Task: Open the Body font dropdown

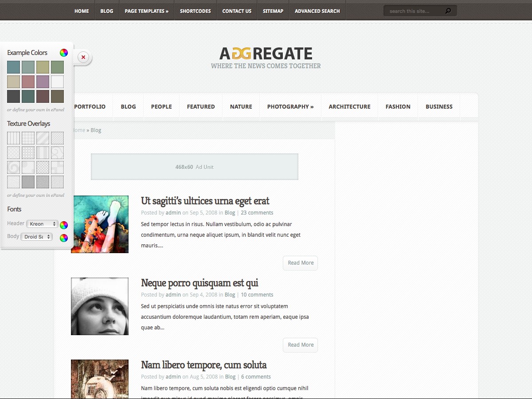Action: click(x=36, y=237)
